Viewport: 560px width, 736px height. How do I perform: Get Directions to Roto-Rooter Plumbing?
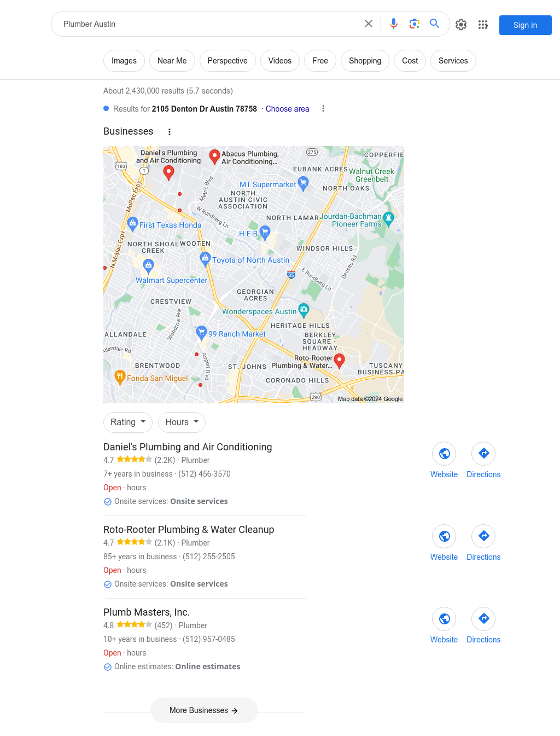(483, 536)
